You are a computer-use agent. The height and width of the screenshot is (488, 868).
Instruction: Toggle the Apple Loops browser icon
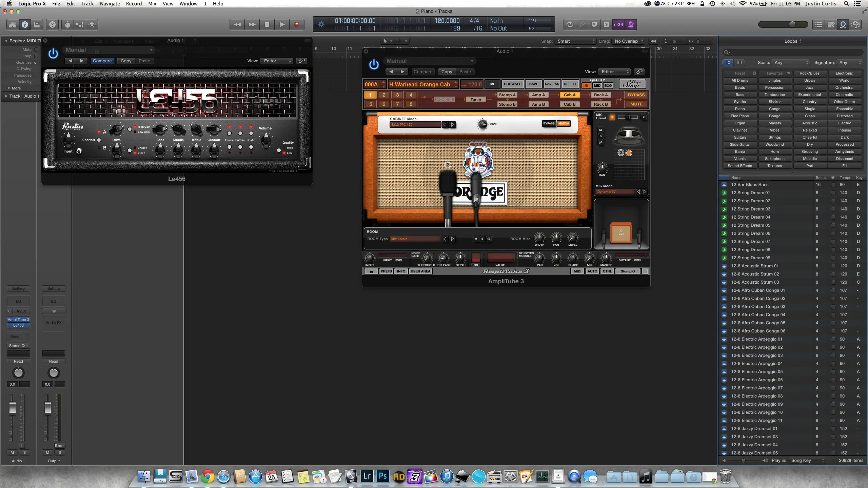point(843,24)
